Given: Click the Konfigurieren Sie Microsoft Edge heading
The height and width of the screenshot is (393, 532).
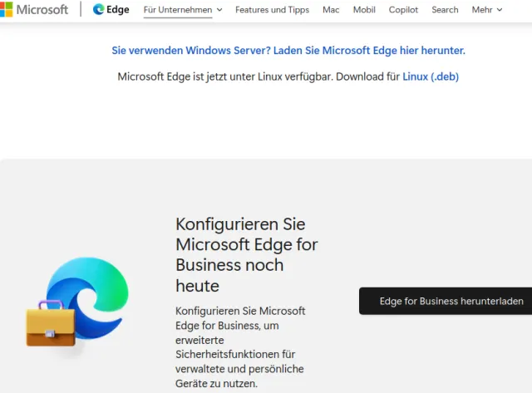Looking at the screenshot, I should tap(240, 254).
